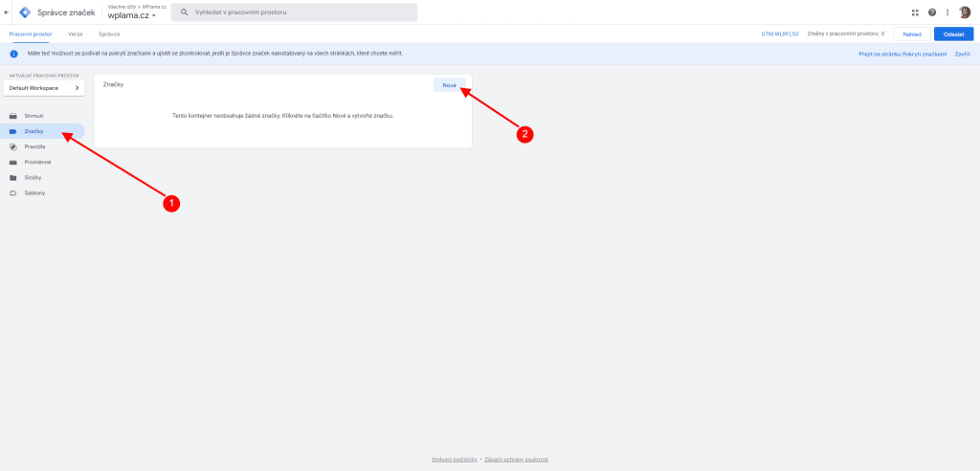Click the Pravidla trigger icon
980x471 pixels.
coord(13,146)
